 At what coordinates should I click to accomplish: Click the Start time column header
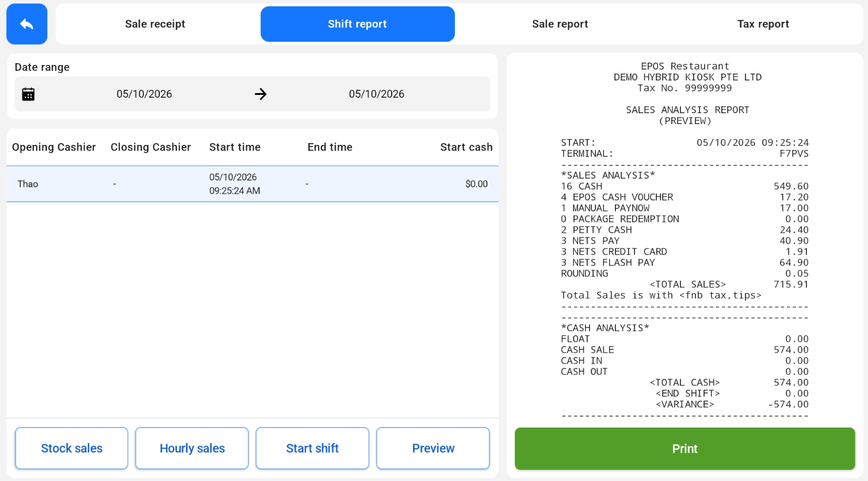tap(235, 147)
